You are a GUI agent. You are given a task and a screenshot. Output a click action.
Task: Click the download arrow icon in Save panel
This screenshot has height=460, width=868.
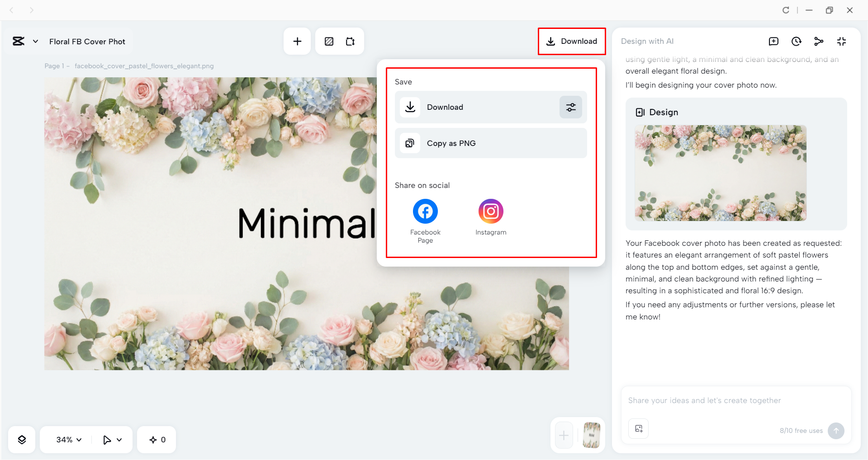pyautogui.click(x=410, y=107)
